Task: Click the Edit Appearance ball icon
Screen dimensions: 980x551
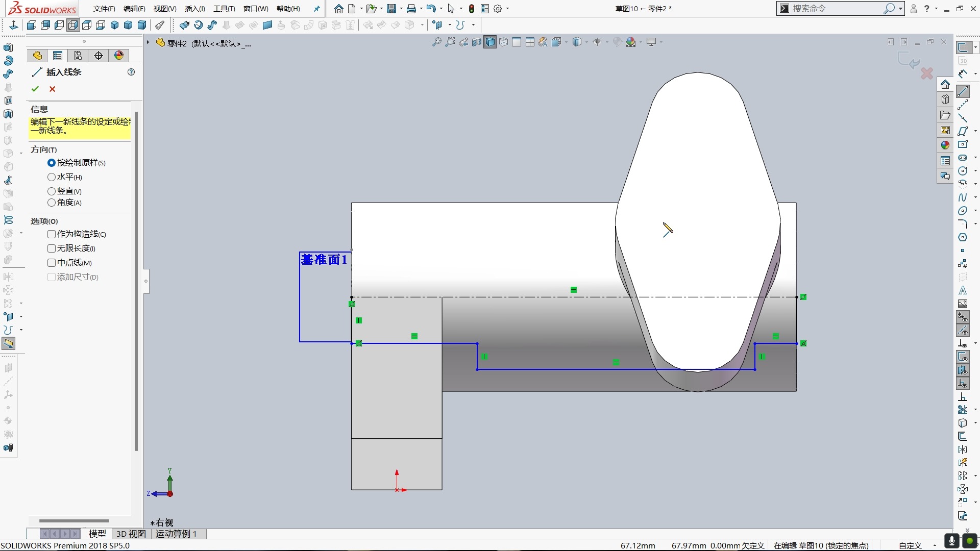Action: [x=617, y=42]
